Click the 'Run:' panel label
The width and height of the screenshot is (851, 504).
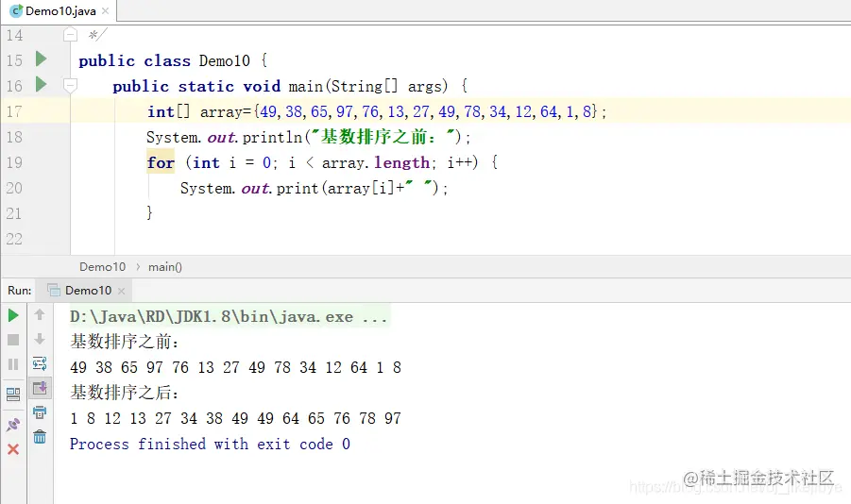point(20,291)
